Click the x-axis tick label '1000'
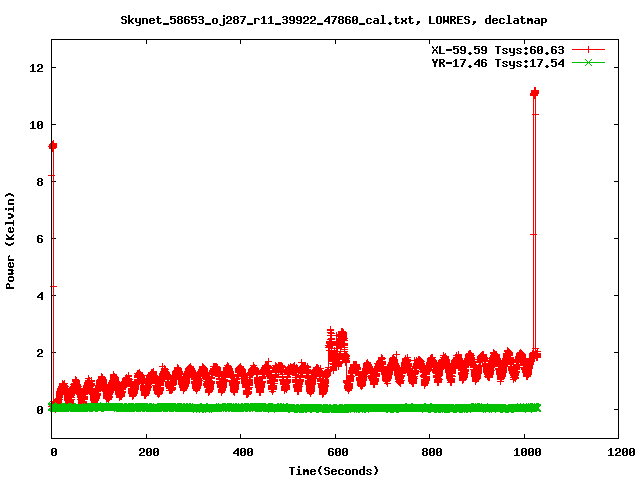 (527, 452)
